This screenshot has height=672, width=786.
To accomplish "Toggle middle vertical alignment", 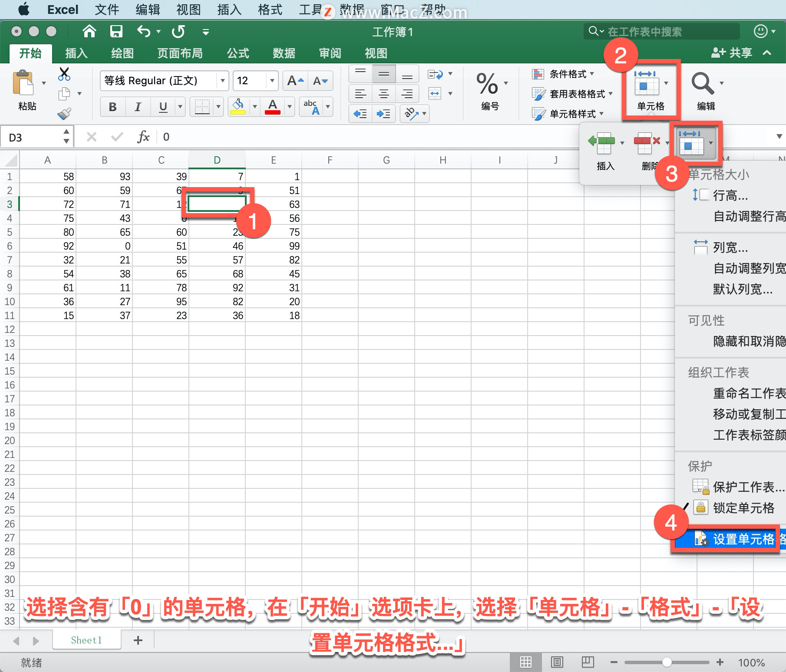I will (x=384, y=74).
